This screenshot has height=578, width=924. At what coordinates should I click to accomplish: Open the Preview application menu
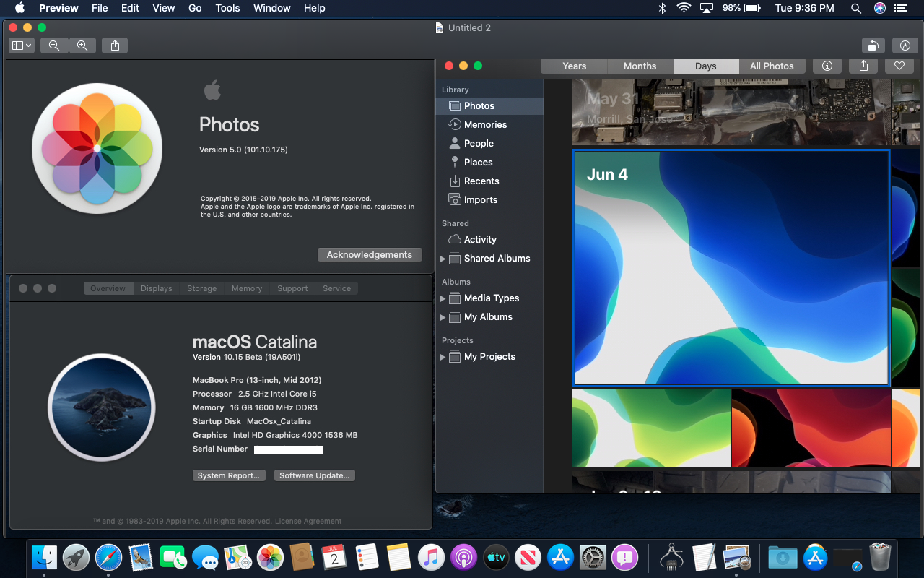58,8
